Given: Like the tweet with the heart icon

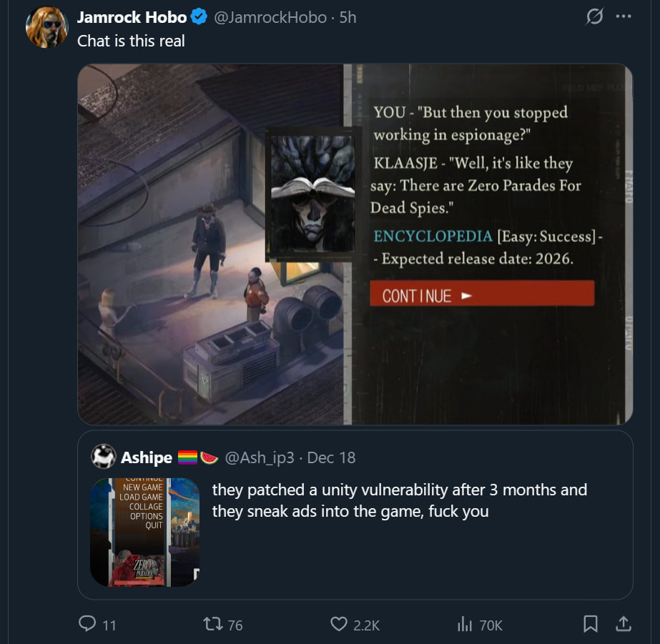Looking at the screenshot, I should click(x=339, y=624).
